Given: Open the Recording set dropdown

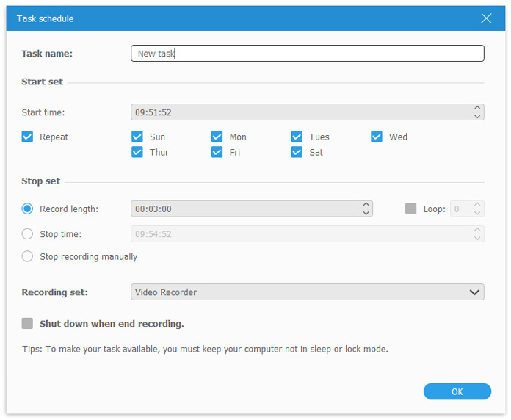Looking at the screenshot, I should click(x=307, y=292).
